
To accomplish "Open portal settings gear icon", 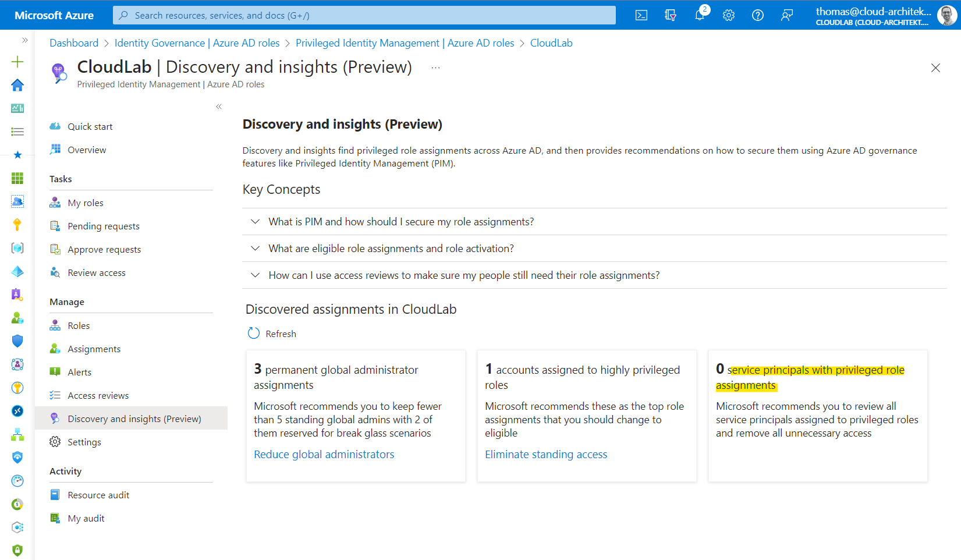I will tap(729, 15).
